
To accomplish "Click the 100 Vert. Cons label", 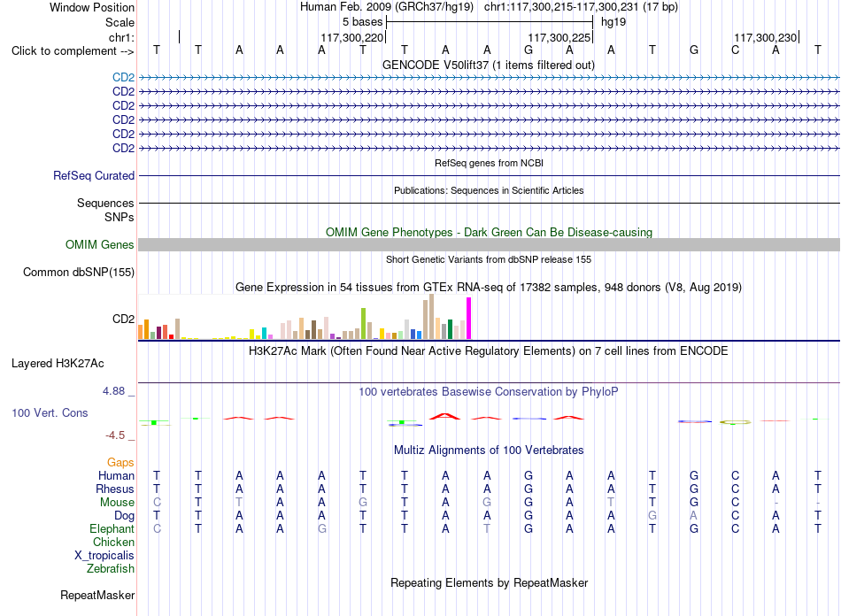I will pos(50,412).
